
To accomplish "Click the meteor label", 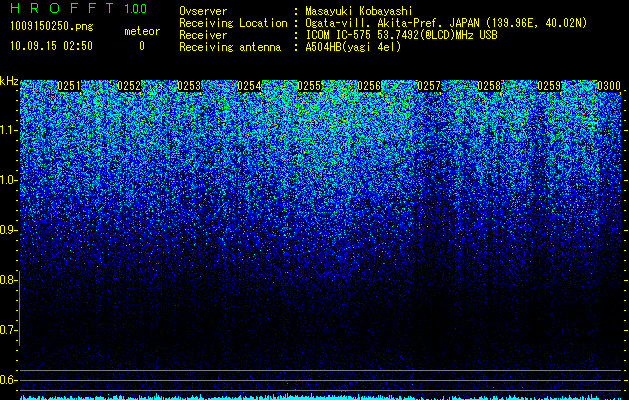I will pyautogui.click(x=142, y=31).
